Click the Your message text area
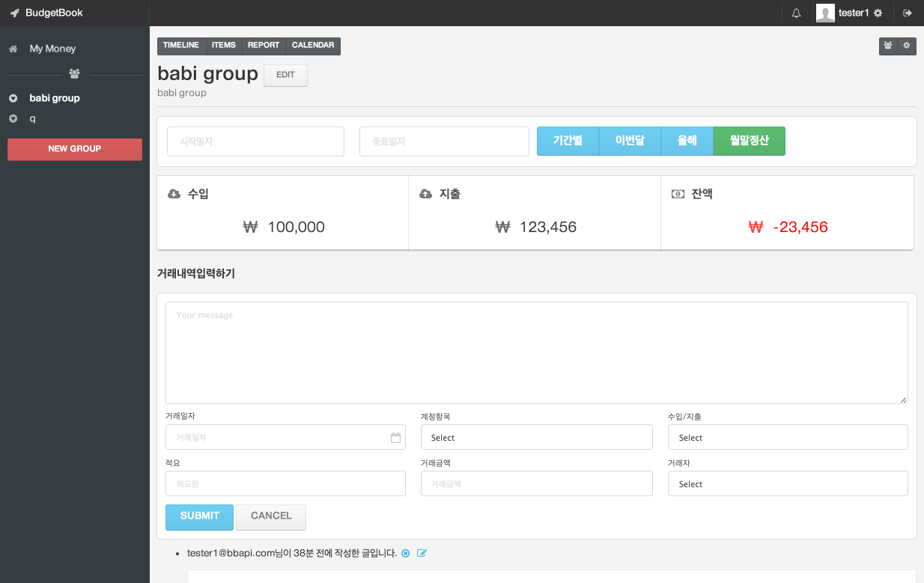The width and height of the screenshot is (924, 583). pyautogui.click(x=536, y=352)
